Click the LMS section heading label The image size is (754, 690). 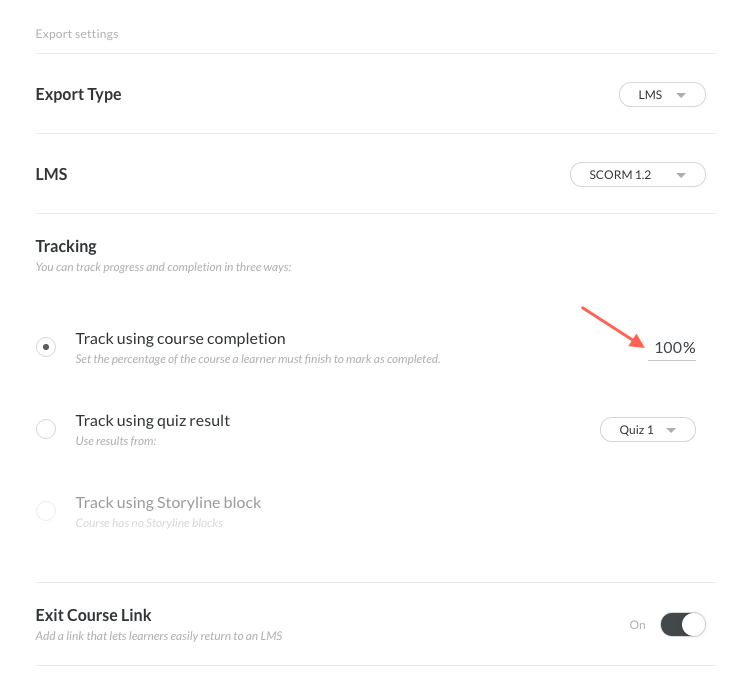(51, 174)
